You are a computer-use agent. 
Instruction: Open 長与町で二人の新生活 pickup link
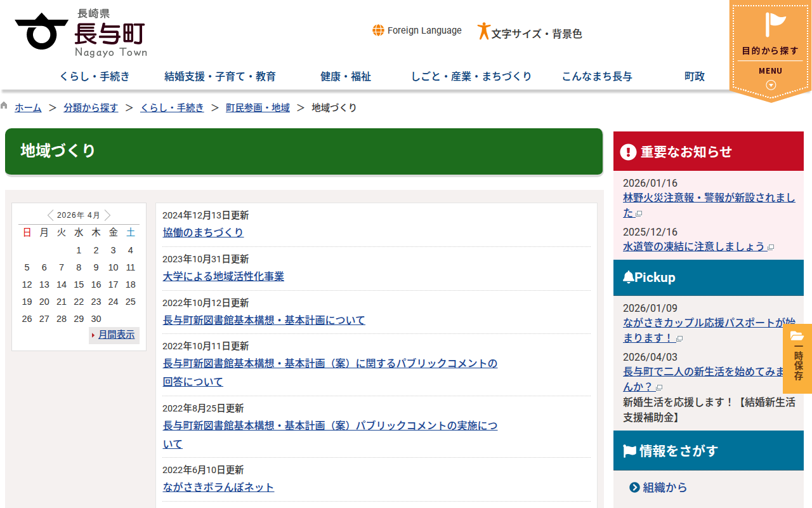(709, 379)
